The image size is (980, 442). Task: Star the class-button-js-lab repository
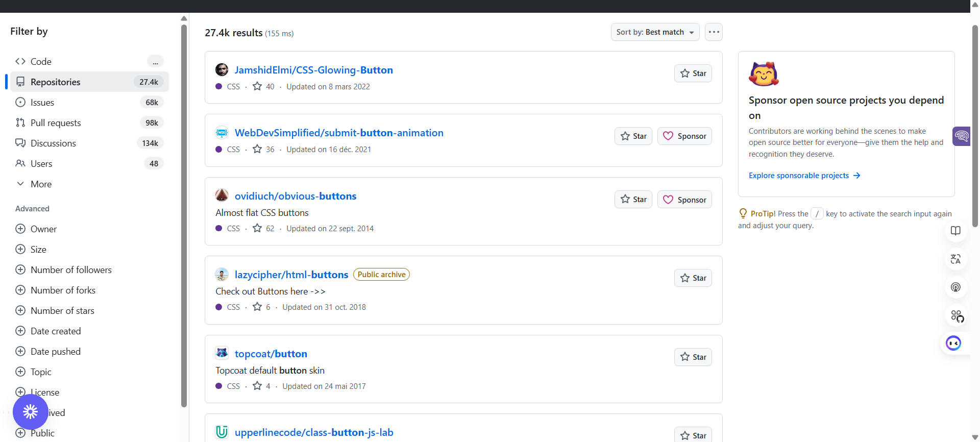click(x=693, y=435)
